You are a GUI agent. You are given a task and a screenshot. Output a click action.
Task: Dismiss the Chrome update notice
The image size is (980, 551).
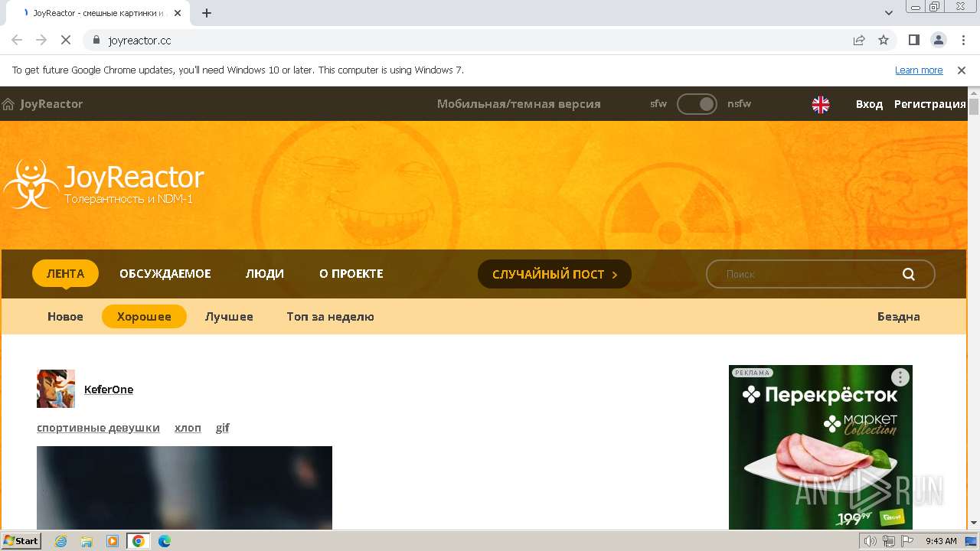coord(962,70)
